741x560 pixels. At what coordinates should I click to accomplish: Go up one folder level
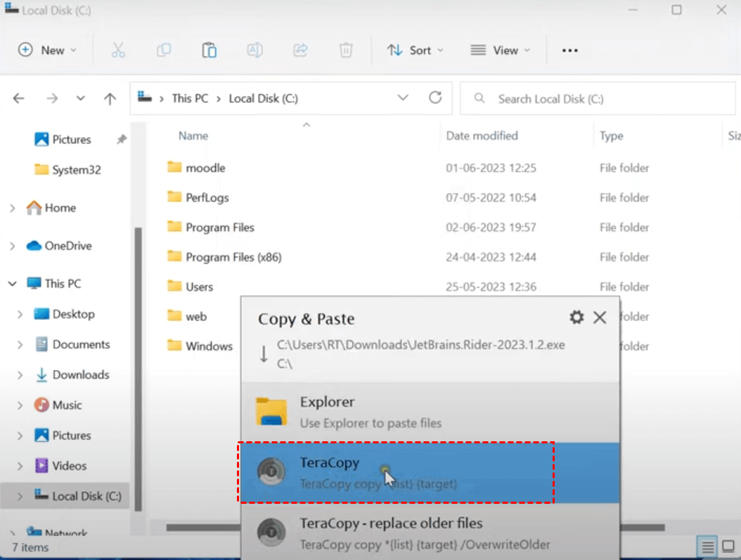(110, 98)
